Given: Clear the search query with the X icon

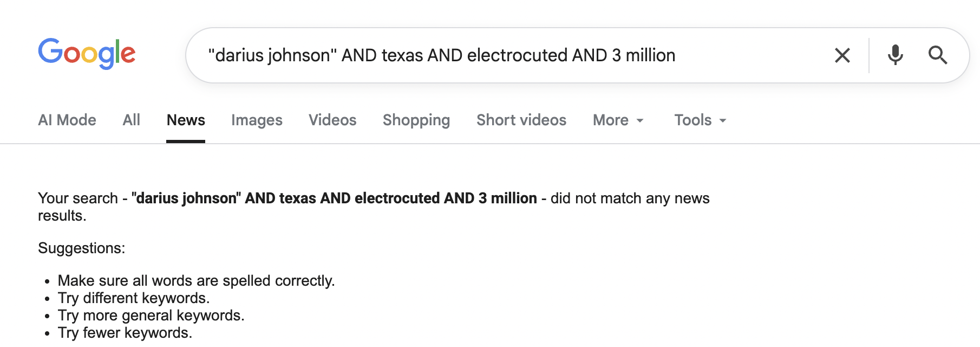Looking at the screenshot, I should (842, 55).
